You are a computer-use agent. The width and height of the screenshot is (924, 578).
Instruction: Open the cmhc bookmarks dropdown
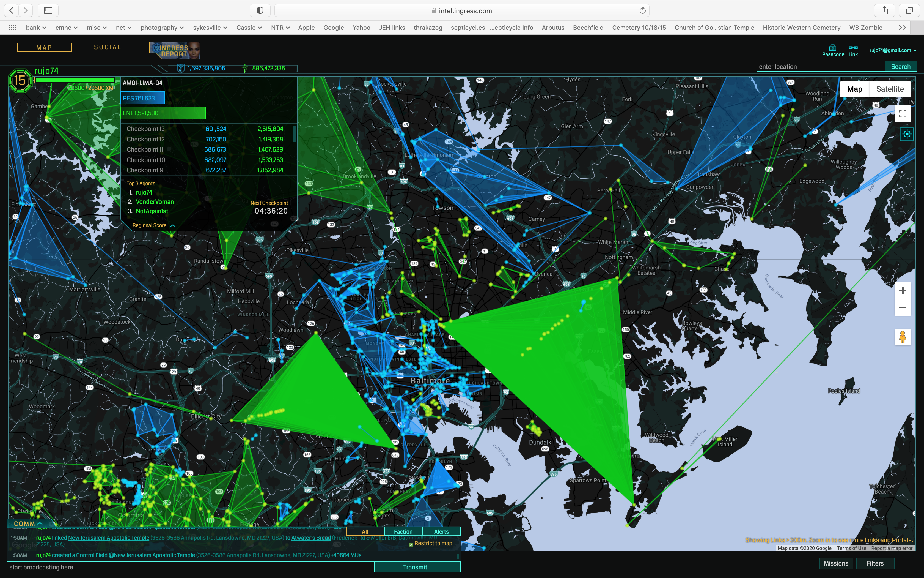coord(67,28)
